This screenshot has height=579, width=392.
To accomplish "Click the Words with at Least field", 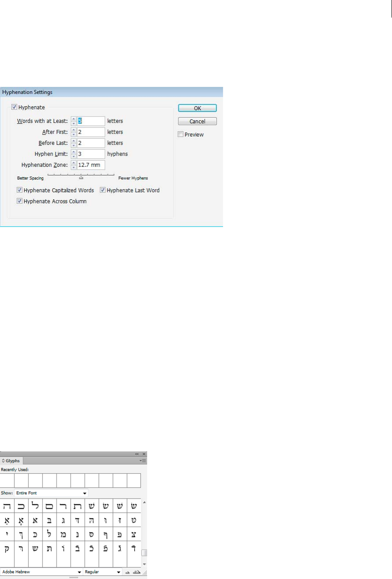I will [x=91, y=121].
